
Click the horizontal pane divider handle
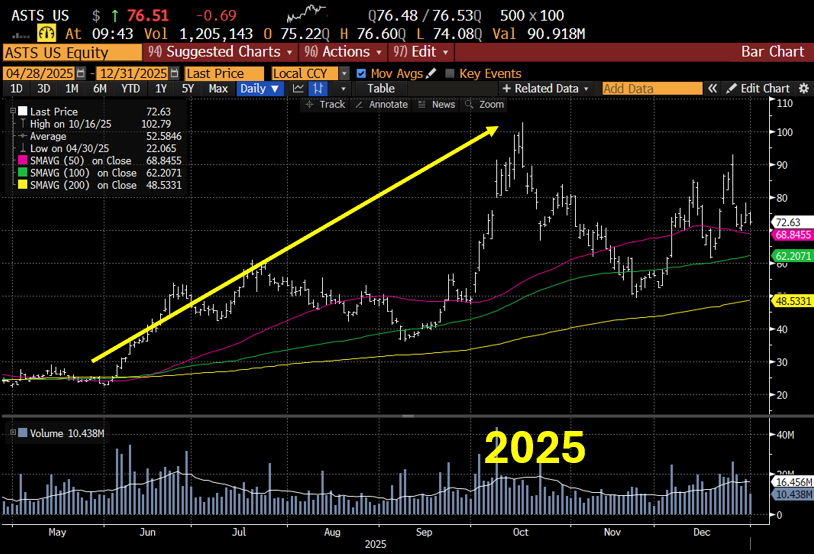tap(408, 416)
